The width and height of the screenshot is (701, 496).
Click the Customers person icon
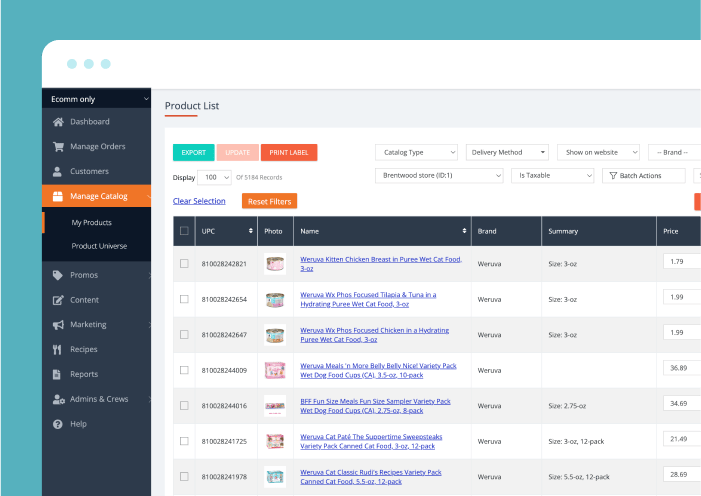tap(57, 171)
